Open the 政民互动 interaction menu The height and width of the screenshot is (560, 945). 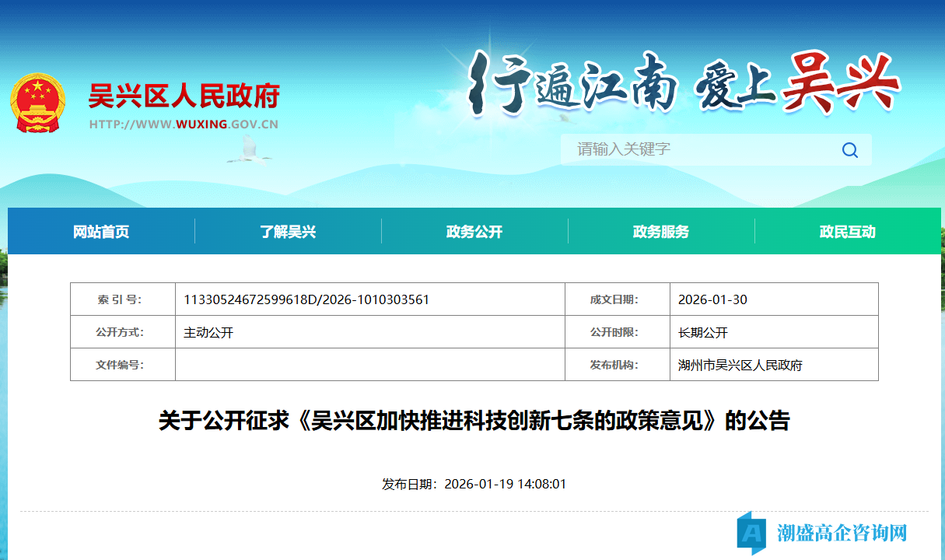[847, 231]
